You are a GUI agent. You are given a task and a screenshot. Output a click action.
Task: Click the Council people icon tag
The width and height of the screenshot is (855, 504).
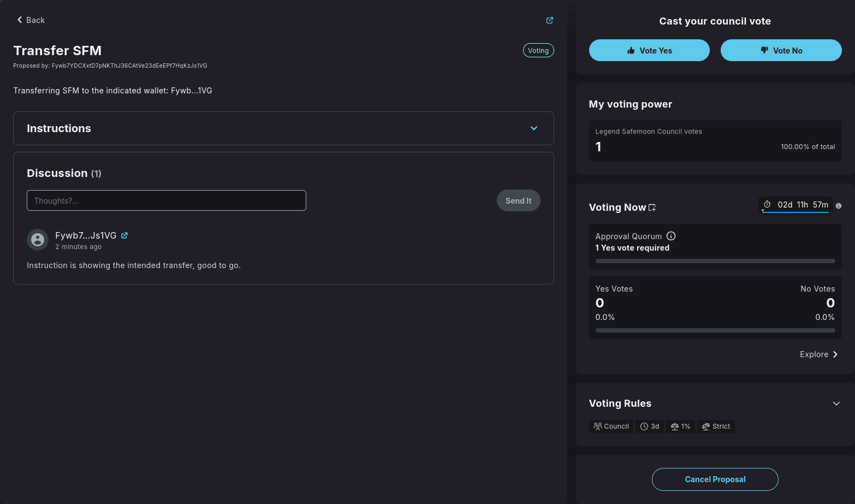(611, 426)
